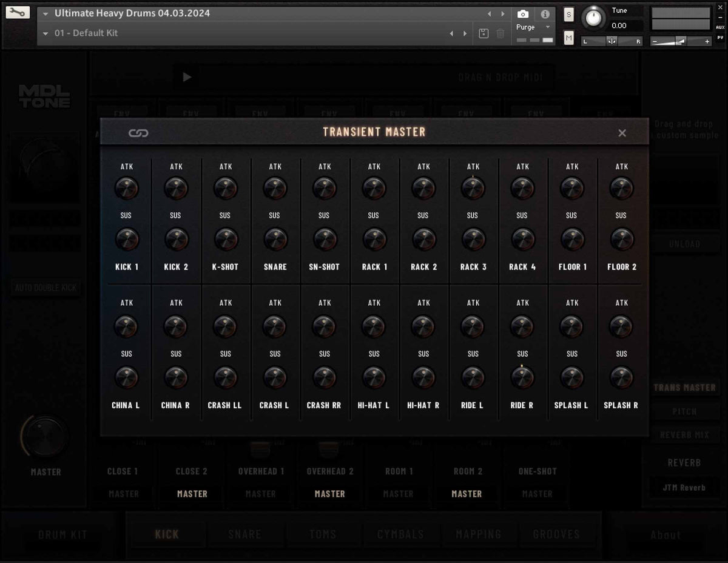Adjust the Rack 1 SUS knob
728x563 pixels.
click(374, 240)
